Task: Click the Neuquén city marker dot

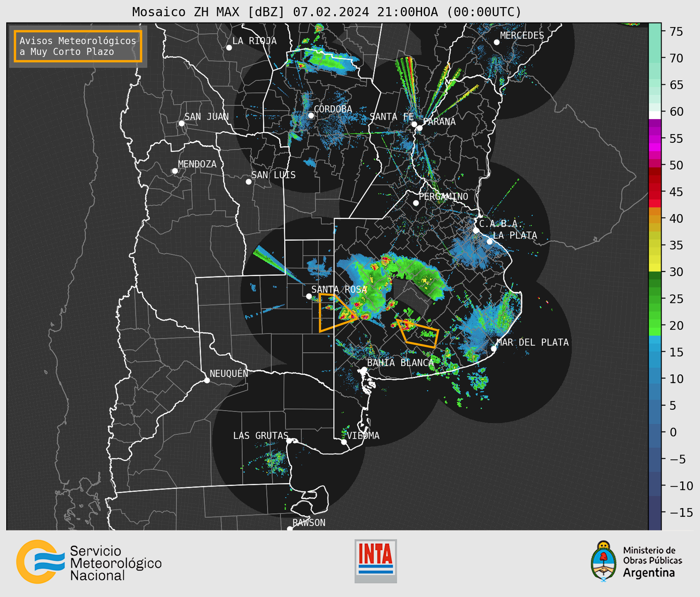Action: point(207,380)
